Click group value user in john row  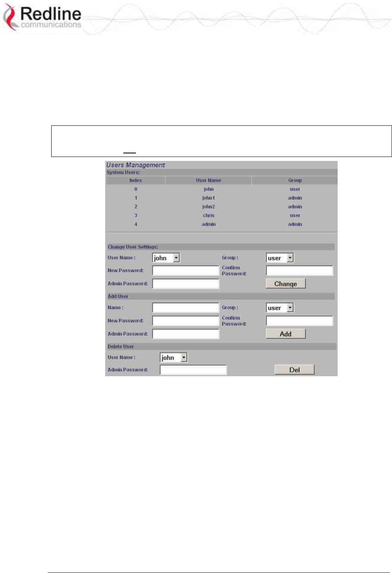[x=295, y=189]
